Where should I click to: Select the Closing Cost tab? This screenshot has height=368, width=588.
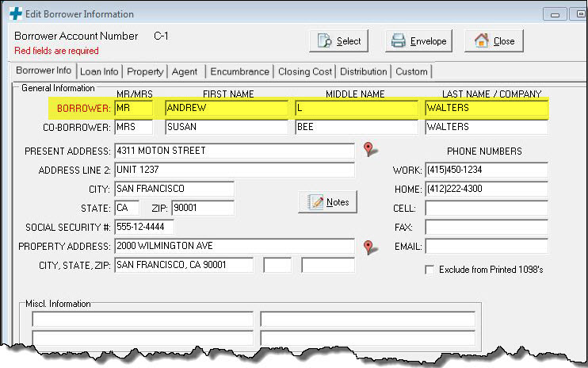tap(306, 71)
